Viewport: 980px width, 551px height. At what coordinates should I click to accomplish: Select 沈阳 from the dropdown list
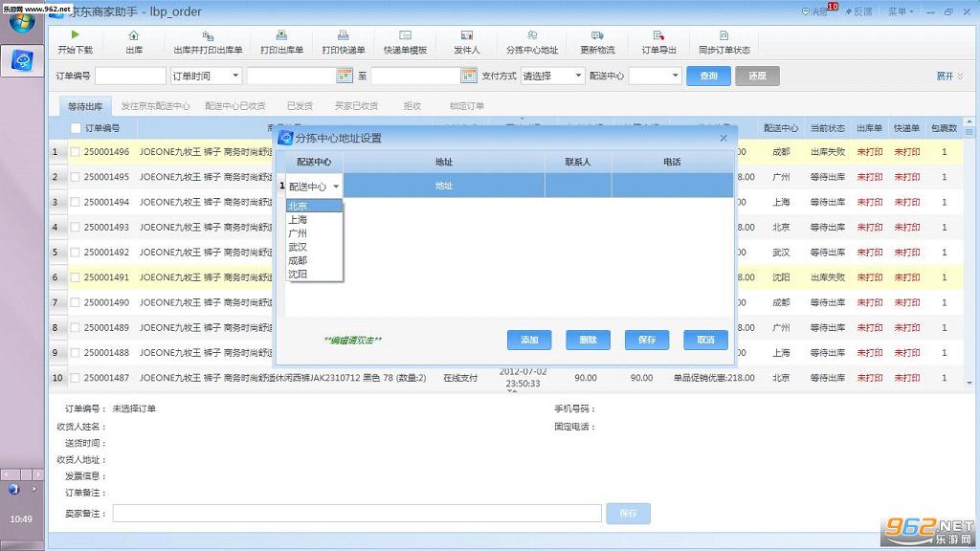tap(314, 275)
